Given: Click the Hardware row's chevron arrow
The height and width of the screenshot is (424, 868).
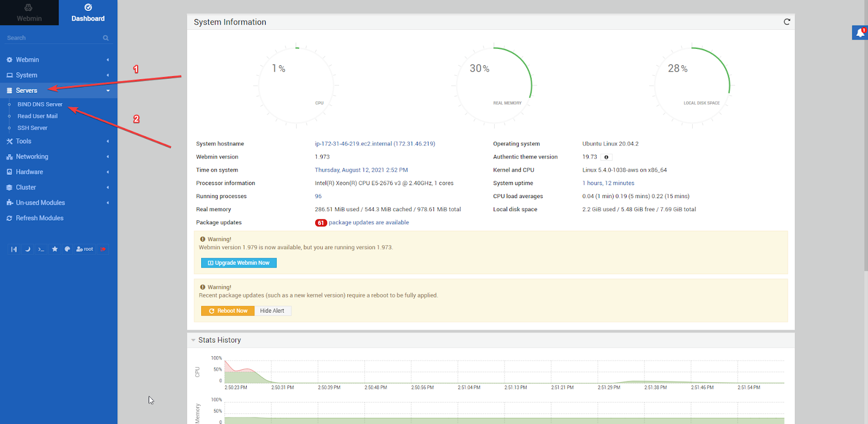Looking at the screenshot, I should pos(108,172).
